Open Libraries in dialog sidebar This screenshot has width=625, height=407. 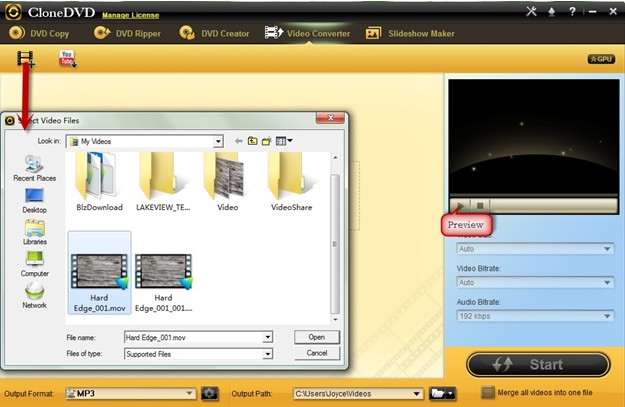tap(34, 232)
